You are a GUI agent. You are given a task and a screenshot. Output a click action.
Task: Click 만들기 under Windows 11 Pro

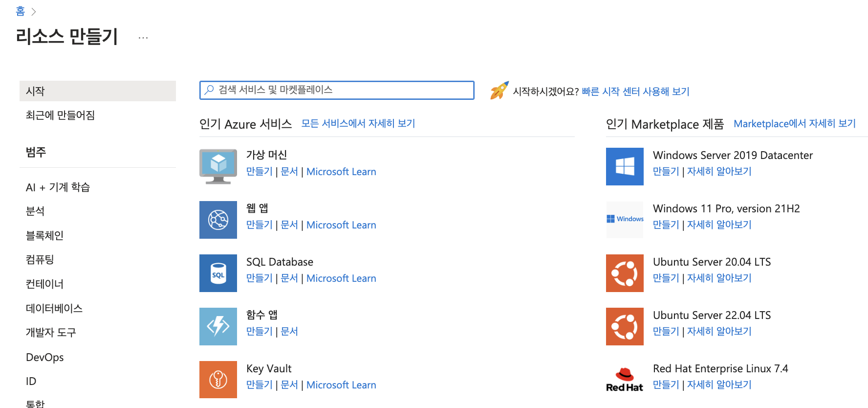click(666, 225)
